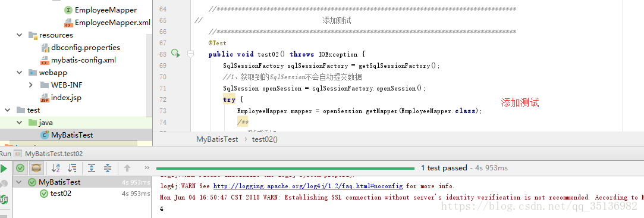Click the MyBatisTest class icon in tree
This screenshot has width=644, height=218.
[x=45, y=135]
